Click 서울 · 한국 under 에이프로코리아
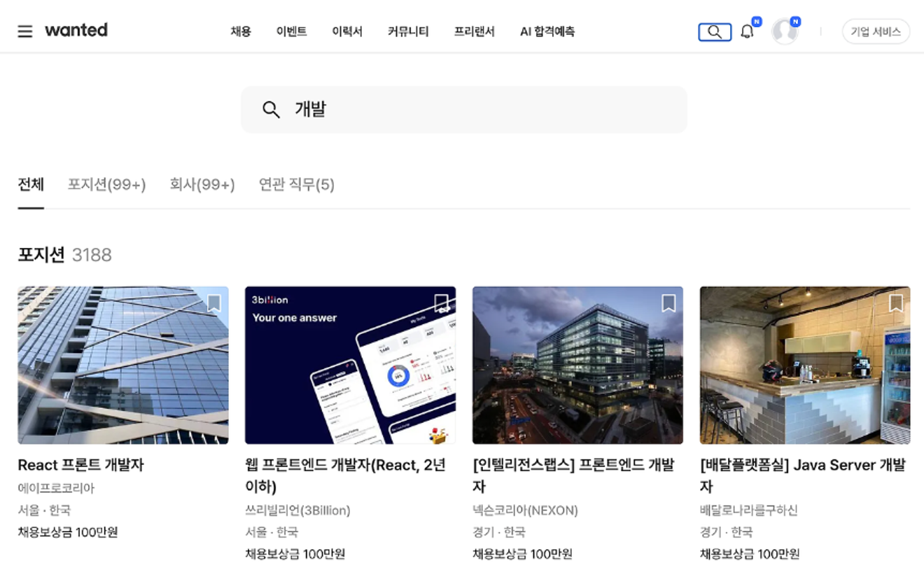Screen dimensions: 924x577 tap(44, 510)
